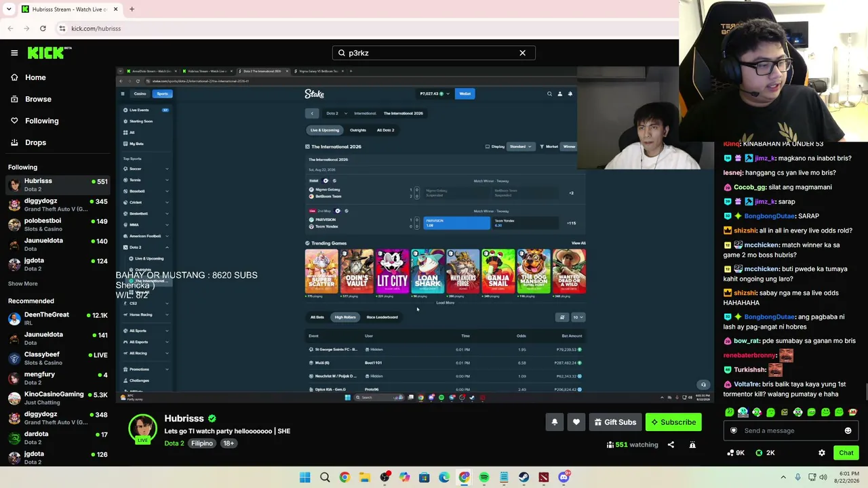Image resolution: width=868 pixels, height=488 pixels.
Task: Open the Stake user profile icon
Action: (559, 94)
